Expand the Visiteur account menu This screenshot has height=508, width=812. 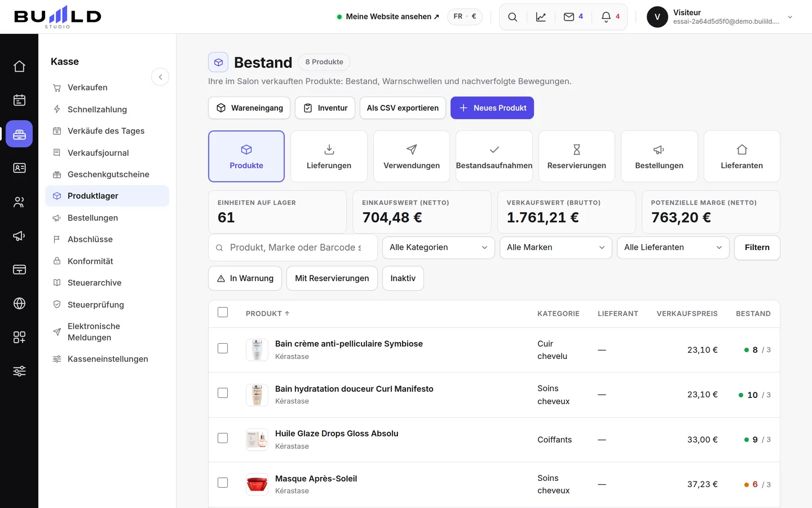pos(720,17)
